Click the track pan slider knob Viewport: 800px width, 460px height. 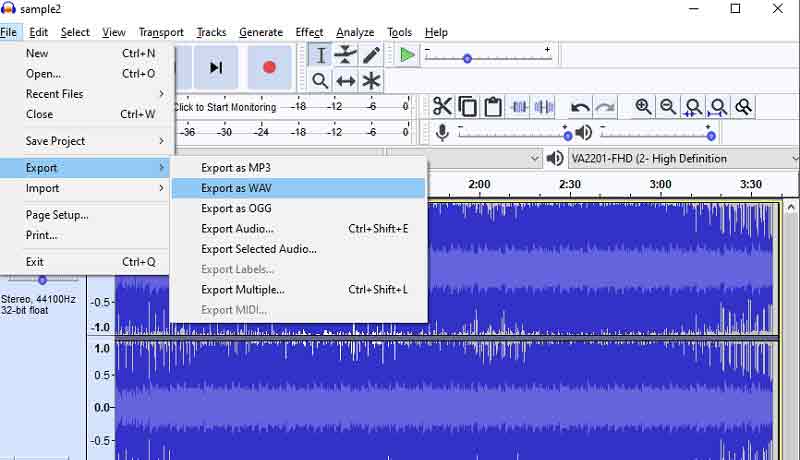[x=42, y=279]
